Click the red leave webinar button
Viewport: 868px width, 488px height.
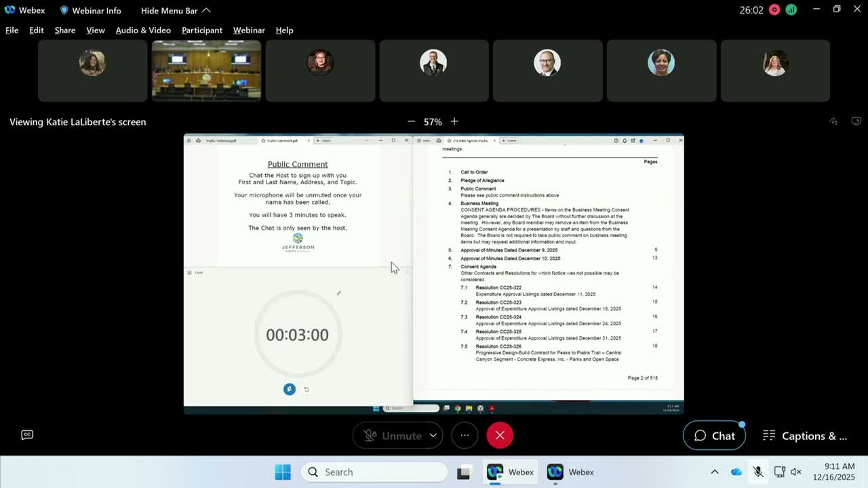point(500,436)
